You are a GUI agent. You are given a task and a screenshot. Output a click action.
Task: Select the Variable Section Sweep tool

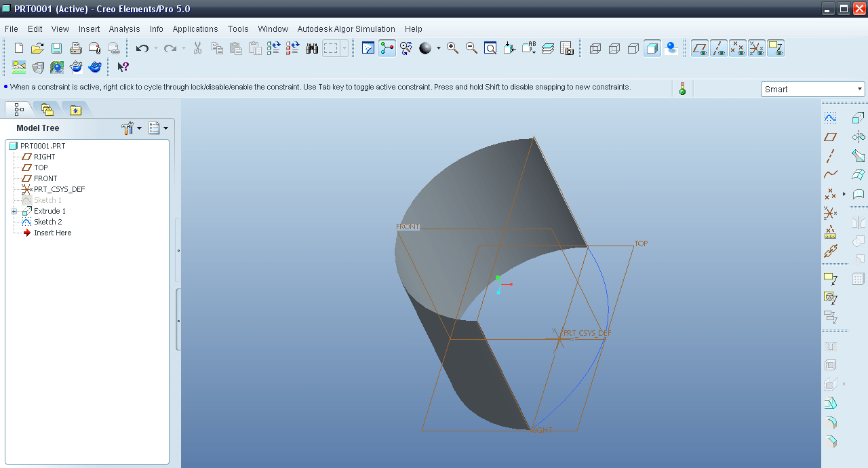pyautogui.click(x=859, y=155)
